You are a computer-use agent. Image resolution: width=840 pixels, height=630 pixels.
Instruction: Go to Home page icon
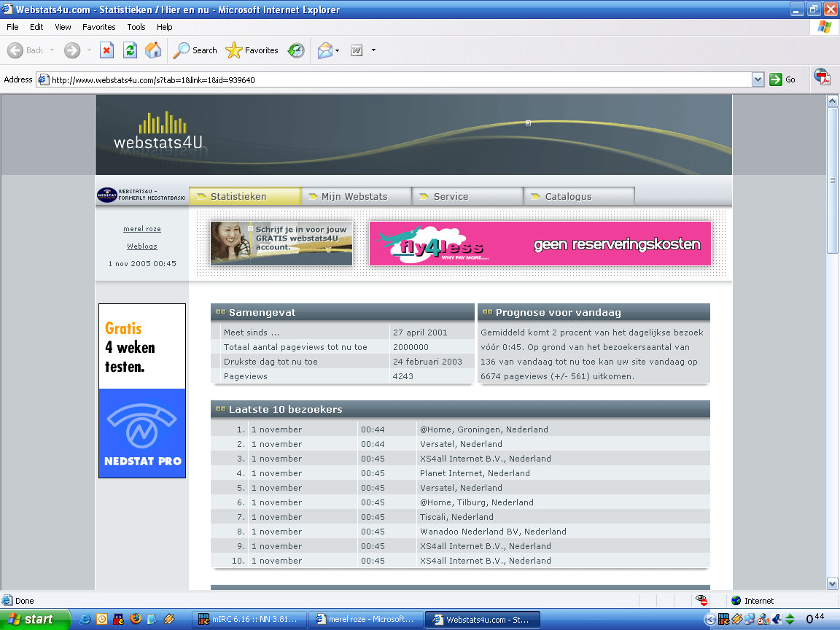click(153, 50)
